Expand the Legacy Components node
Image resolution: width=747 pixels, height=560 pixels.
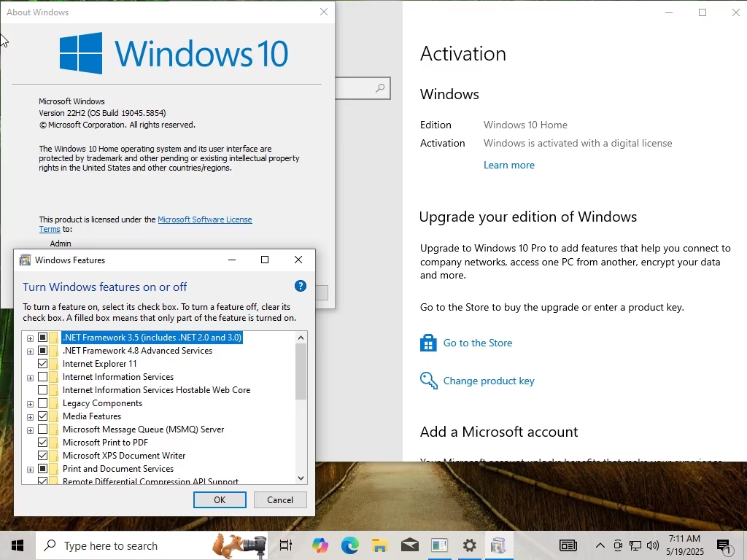[x=30, y=404]
